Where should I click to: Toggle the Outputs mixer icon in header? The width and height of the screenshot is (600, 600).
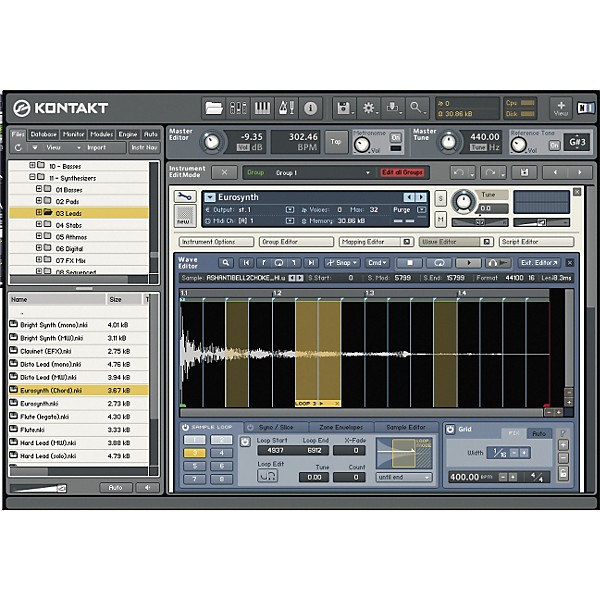pyautogui.click(x=238, y=108)
